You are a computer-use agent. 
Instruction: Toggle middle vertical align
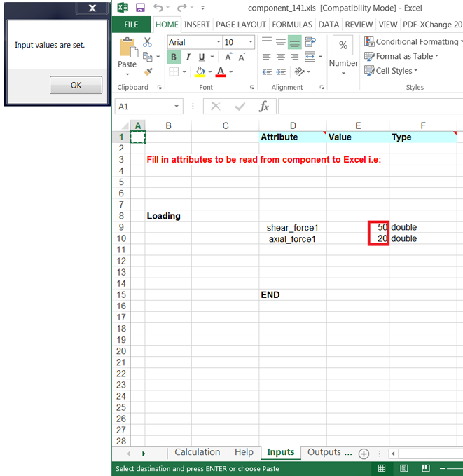281,41
